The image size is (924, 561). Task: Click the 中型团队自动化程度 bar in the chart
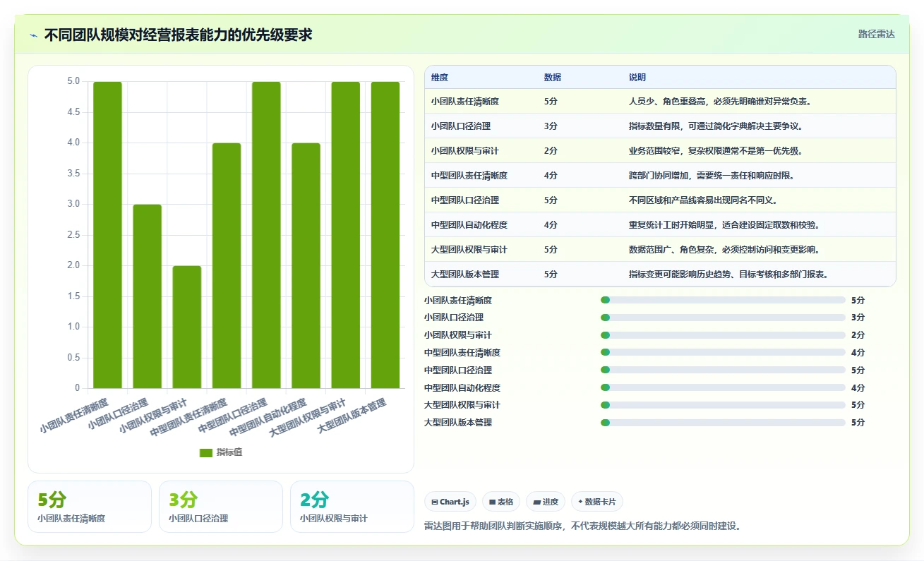tap(306, 265)
